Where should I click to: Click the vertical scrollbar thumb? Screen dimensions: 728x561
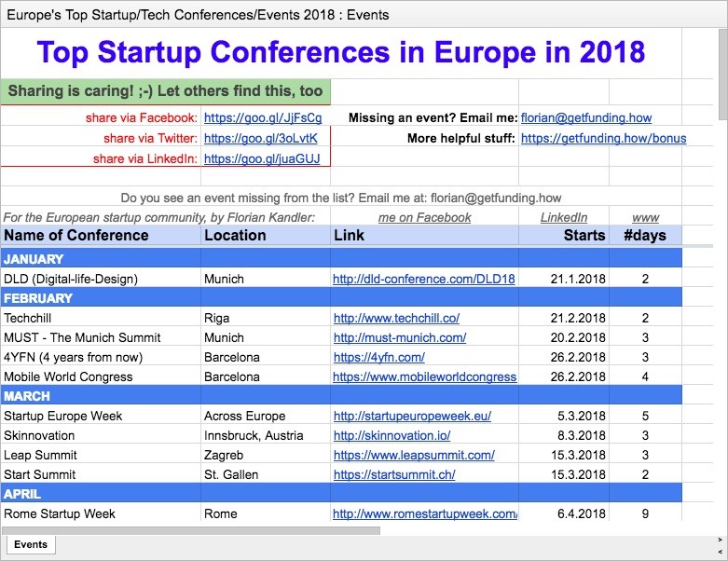722,75
